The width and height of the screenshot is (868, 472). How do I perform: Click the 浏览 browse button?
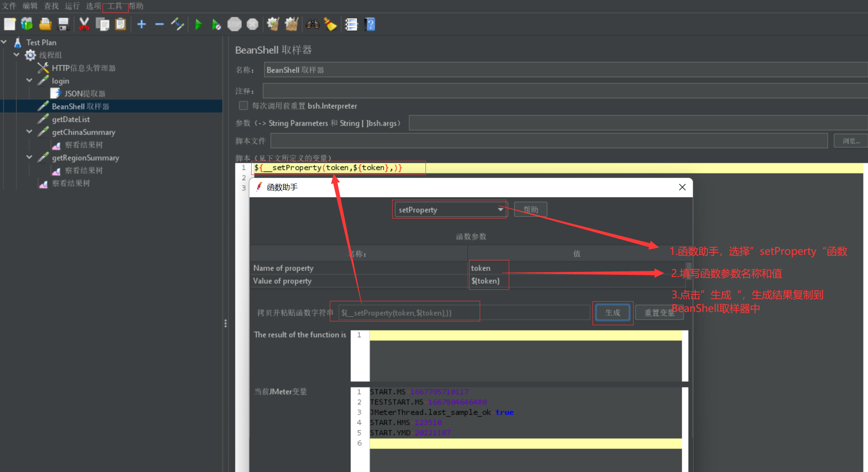(x=851, y=141)
